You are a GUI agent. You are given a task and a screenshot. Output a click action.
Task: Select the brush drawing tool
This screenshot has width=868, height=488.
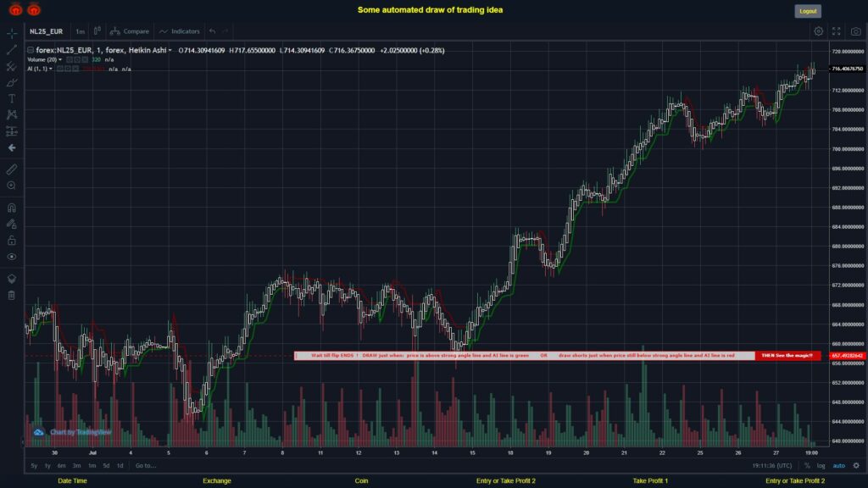[12, 82]
